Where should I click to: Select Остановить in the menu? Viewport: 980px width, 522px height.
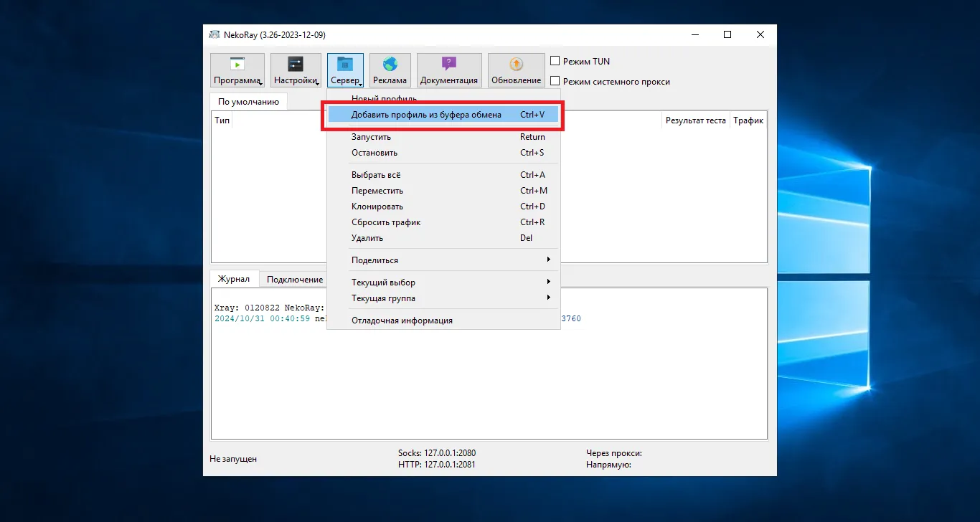click(x=443, y=152)
